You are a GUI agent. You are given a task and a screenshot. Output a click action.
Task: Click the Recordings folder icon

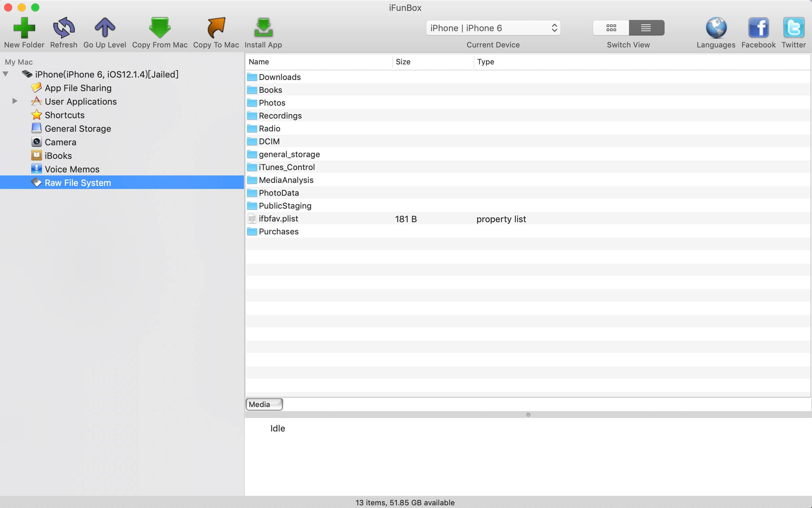[252, 115]
